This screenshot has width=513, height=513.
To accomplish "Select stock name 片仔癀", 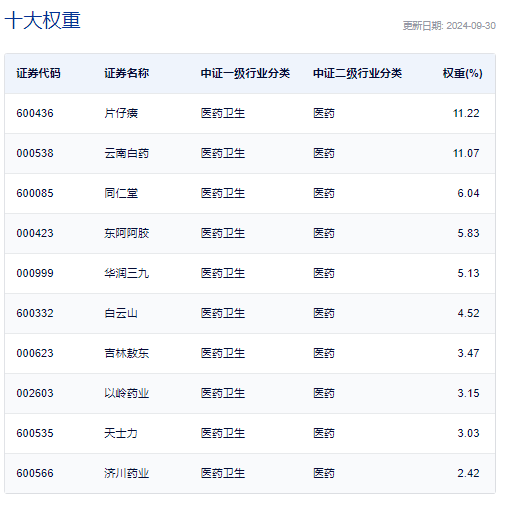I will point(121,113).
